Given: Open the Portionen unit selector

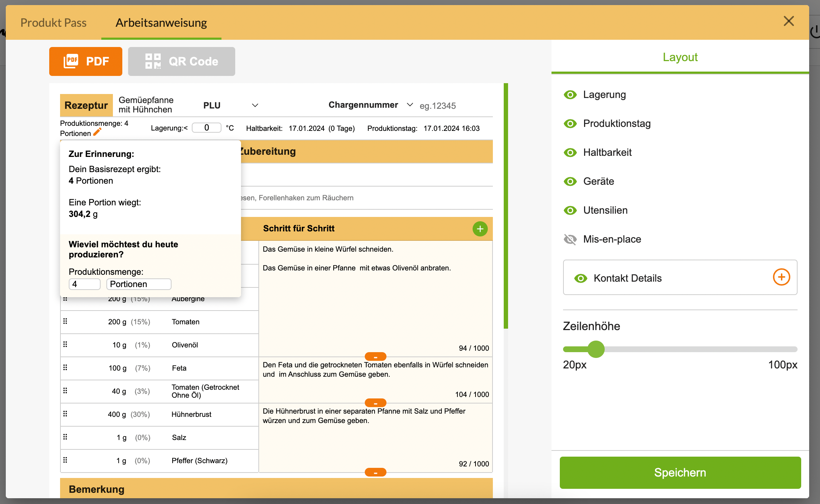Looking at the screenshot, I should [x=139, y=284].
